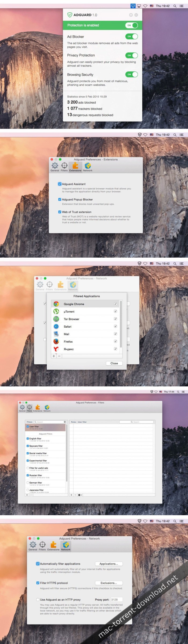The height and width of the screenshot is (644, 188).
Task: Click the highlighted Adguard shield menu bar icon
Action: click(133, 6)
